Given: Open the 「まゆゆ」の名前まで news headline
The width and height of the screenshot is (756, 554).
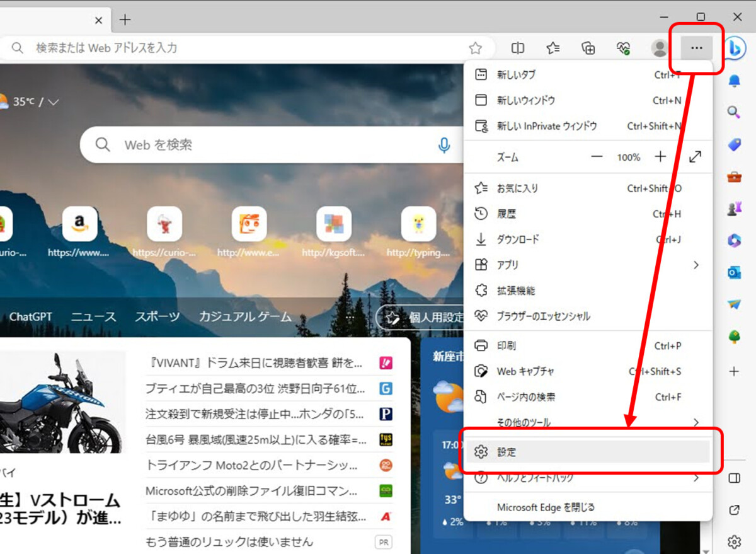Looking at the screenshot, I should pos(256,516).
